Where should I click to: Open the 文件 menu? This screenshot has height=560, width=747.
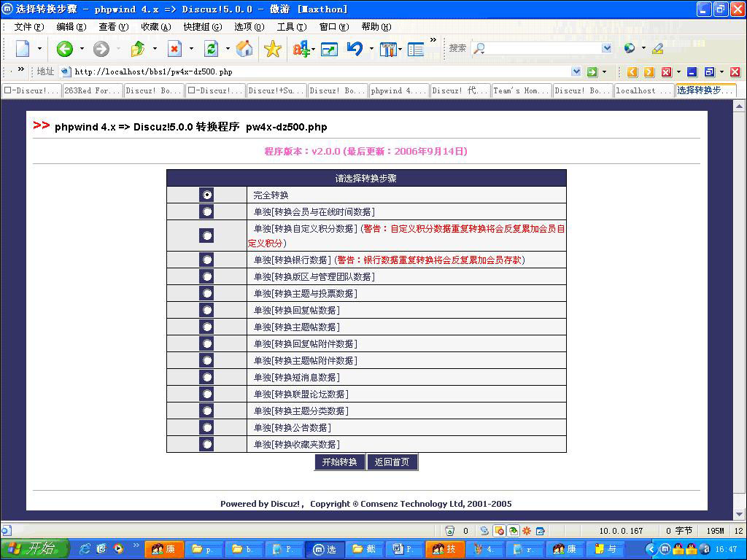(x=29, y=27)
